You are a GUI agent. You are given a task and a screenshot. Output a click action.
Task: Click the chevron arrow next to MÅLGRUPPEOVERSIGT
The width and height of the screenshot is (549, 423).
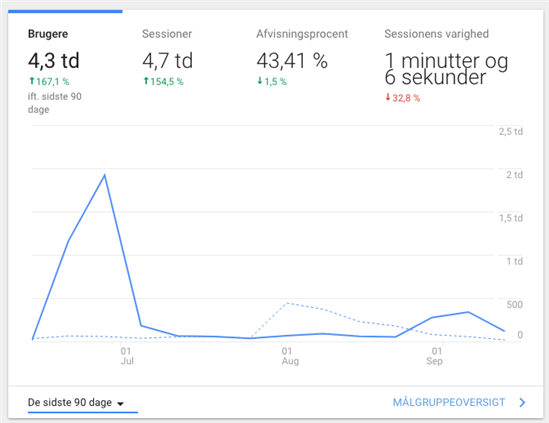pyautogui.click(x=522, y=403)
